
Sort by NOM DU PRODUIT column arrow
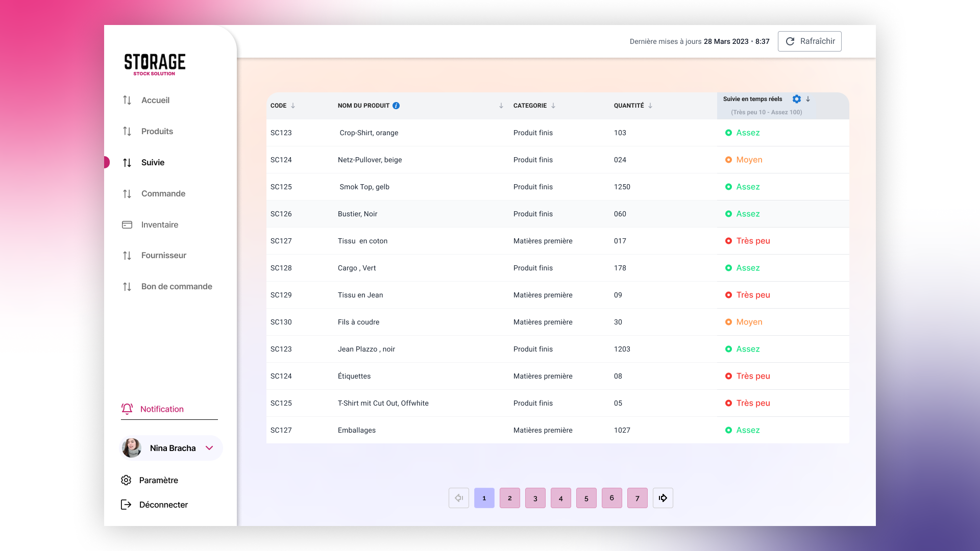pyautogui.click(x=501, y=106)
